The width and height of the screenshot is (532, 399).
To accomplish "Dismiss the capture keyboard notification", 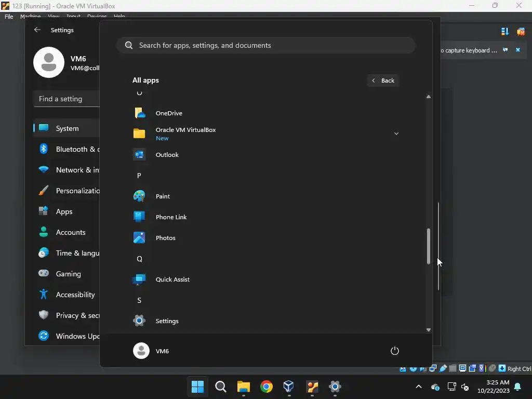I will point(518,50).
